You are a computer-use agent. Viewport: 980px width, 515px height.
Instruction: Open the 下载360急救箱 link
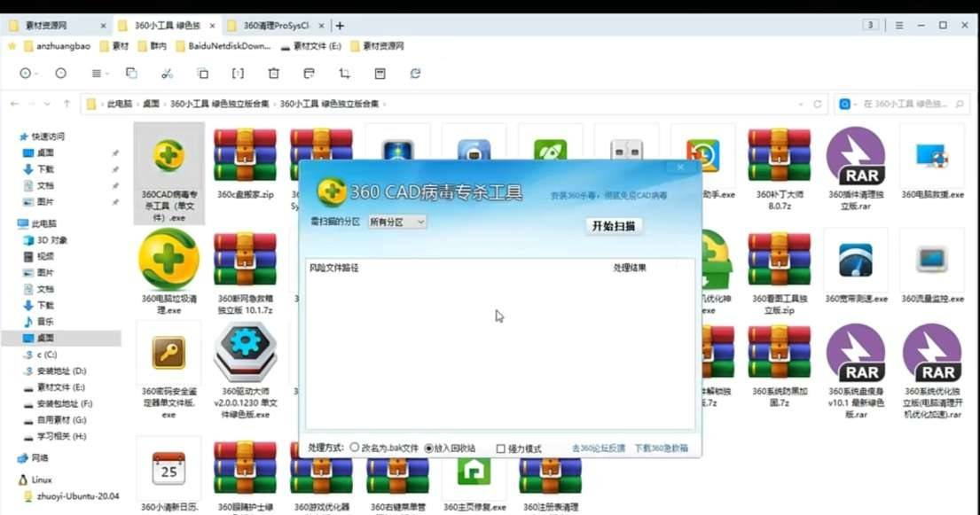tap(662, 449)
